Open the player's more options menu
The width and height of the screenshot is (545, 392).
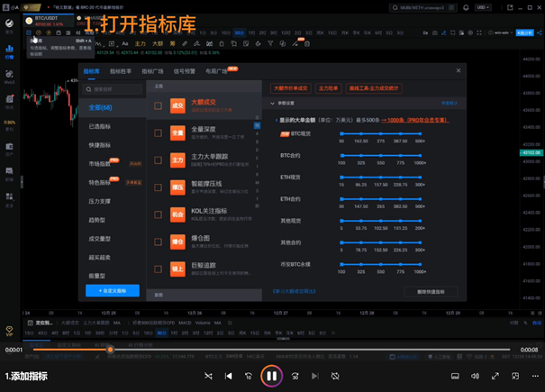(x=535, y=376)
